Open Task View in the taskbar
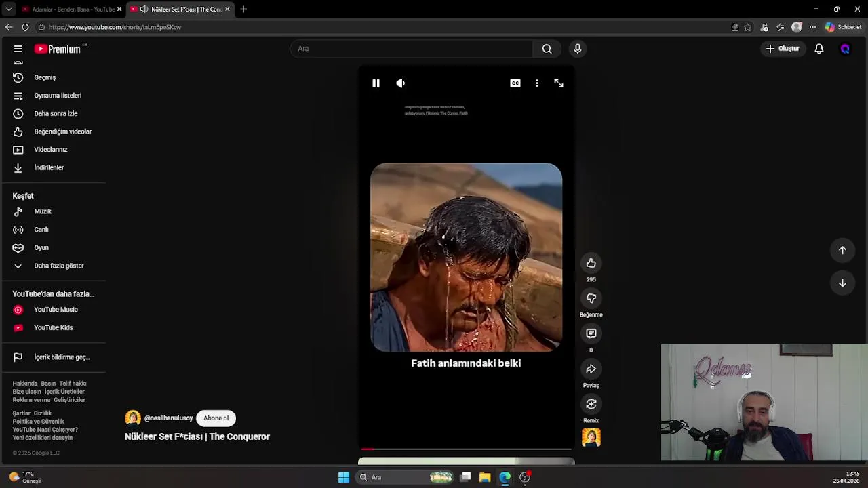The height and width of the screenshot is (488, 868). (466, 477)
